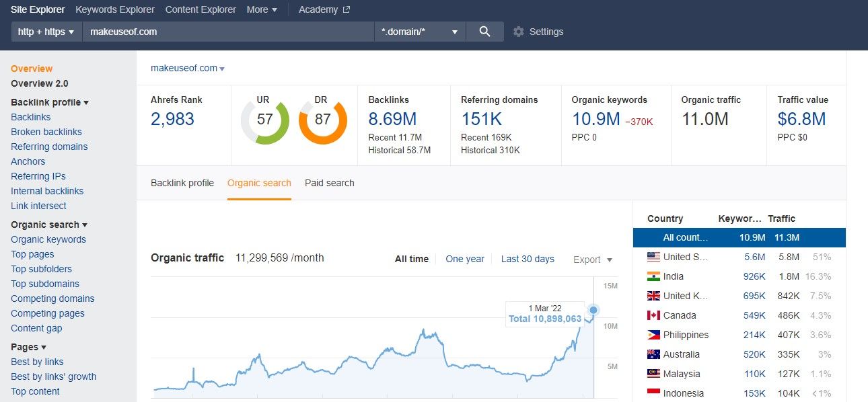Click the 1 Mar '22 chart data point
The image size is (868, 402).
pyautogui.click(x=593, y=310)
